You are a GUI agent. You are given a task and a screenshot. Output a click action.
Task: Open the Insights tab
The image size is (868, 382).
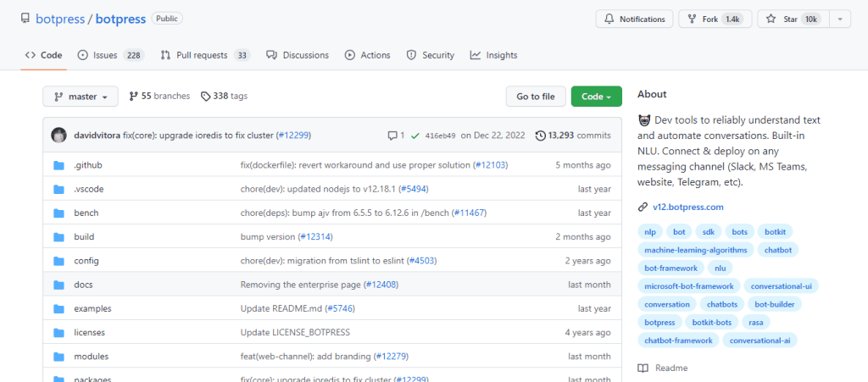coord(494,55)
